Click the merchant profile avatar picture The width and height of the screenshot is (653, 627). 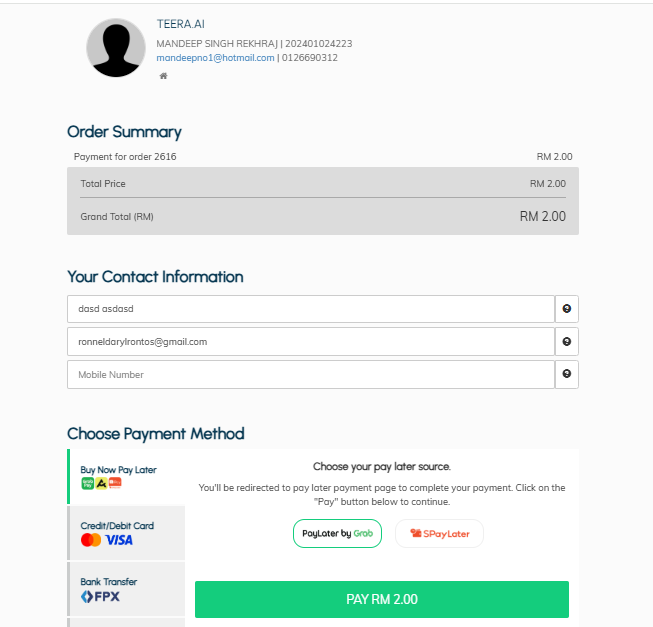[x=116, y=48]
